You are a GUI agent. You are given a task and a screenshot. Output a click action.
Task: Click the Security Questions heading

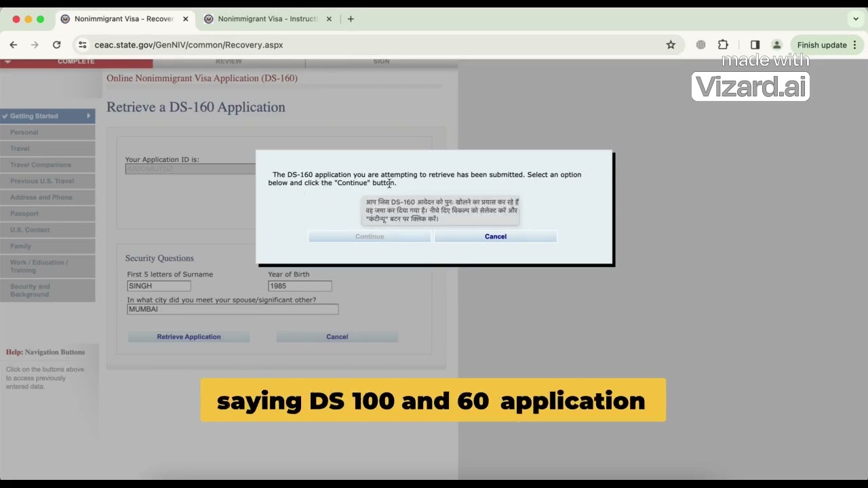click(159, 258)
